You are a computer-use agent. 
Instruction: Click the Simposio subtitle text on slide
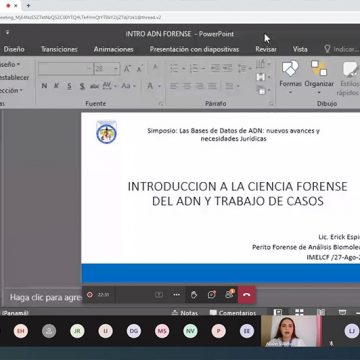233,135
